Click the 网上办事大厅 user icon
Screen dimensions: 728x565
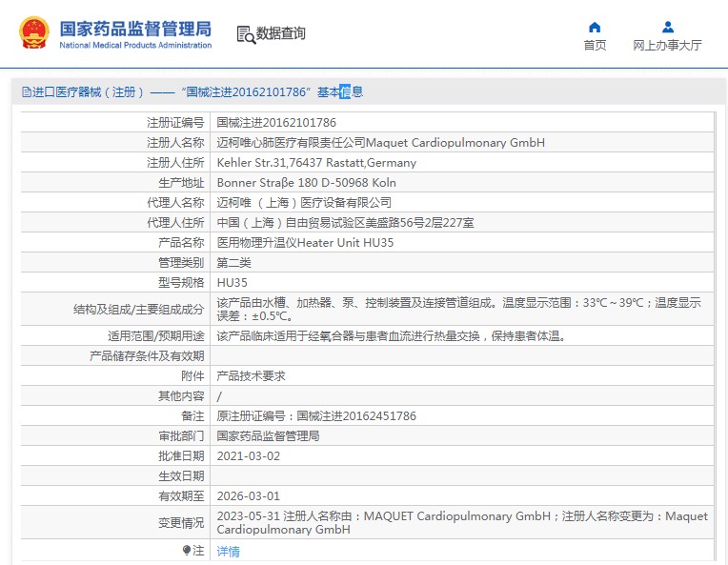(x=668, y=27)
